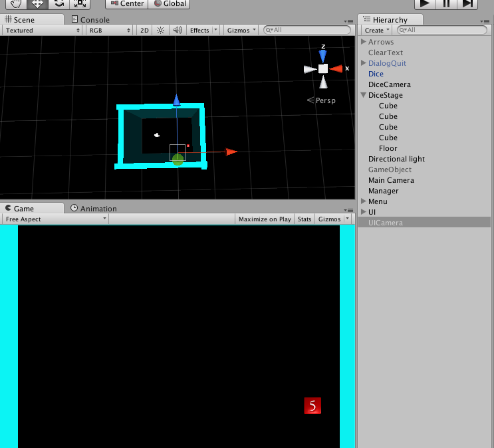The width and height of the screenshot is (494, 448).
Task: Expand the DialogQuit object
Action: (363, 62)
